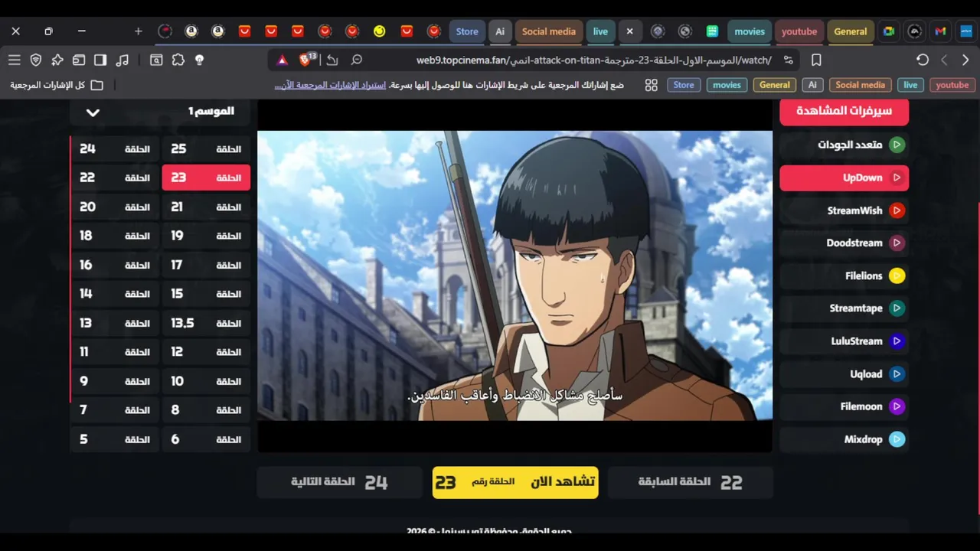Open the Store folder on bookmarks bar
Screen dimensions: 980x551
(684, 85)
